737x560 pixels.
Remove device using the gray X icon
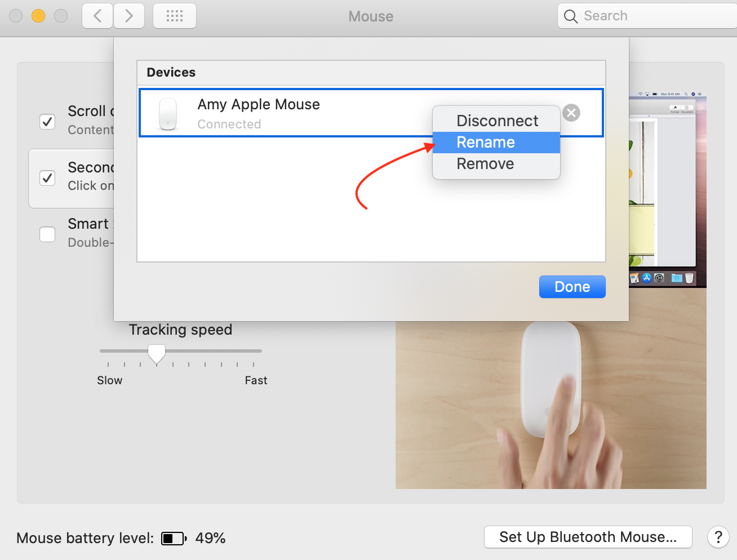click(x=571, y=113)
